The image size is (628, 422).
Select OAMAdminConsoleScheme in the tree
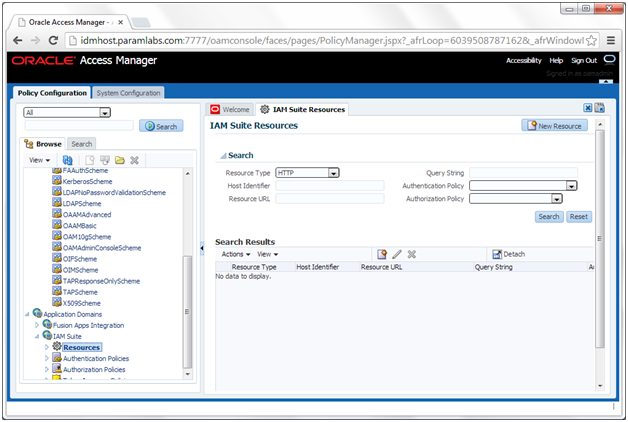102,248
